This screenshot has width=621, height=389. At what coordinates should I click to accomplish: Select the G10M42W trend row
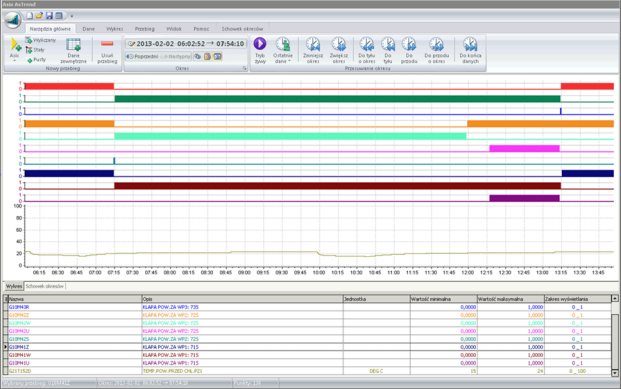click(307, 323)
